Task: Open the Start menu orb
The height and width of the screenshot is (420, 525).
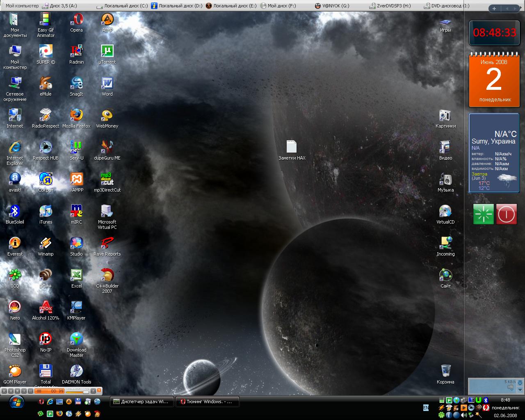Action: coord(16,402)
